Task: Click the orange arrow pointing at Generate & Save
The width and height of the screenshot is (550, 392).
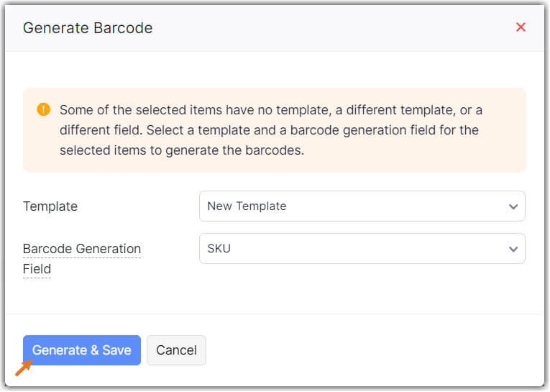Action: point(23,368)
